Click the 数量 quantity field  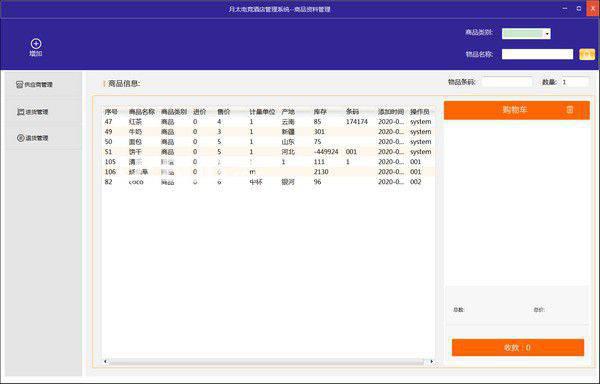575,82
